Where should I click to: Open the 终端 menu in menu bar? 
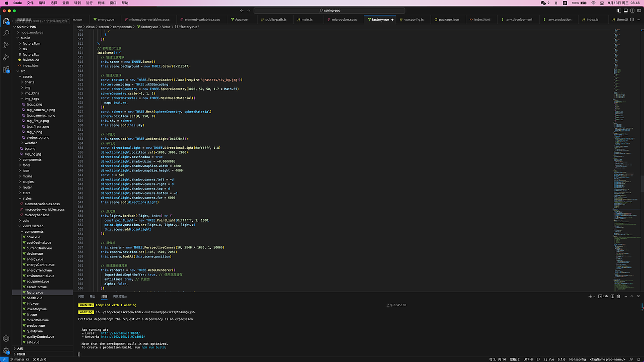102,3
